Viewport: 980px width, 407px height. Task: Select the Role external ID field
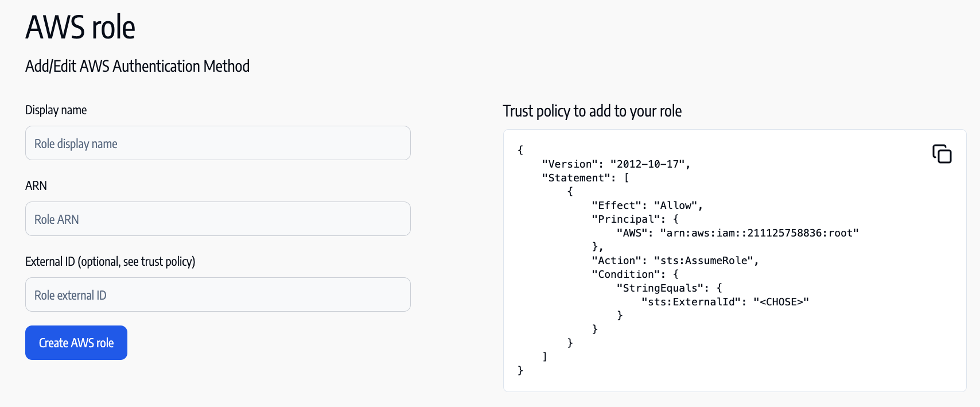click(x=218, y=295)
